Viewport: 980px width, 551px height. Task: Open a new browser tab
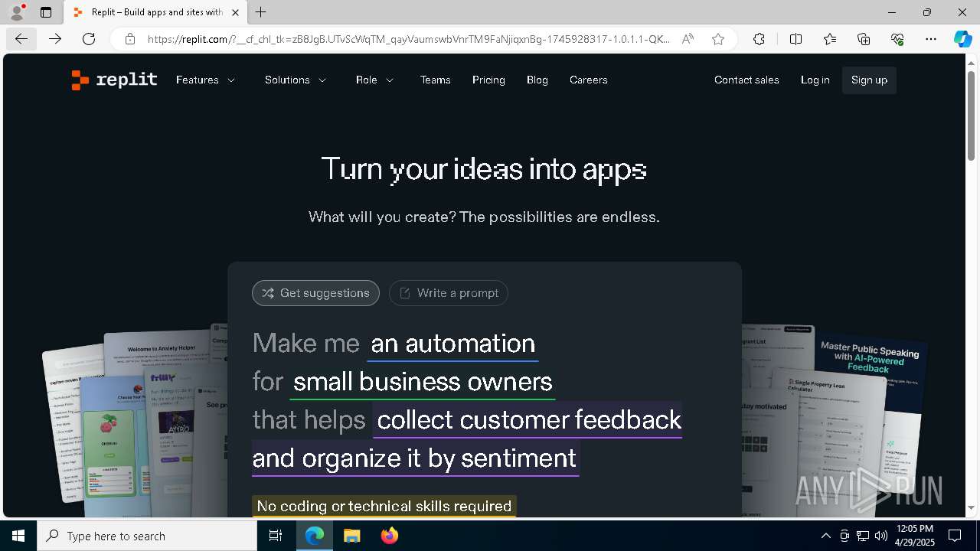[261, 12]
